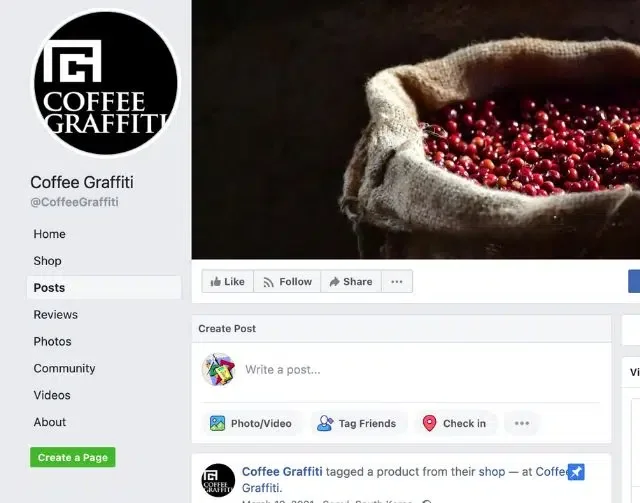Expand more post options ellipsis in composer
Image resolution: width=640 pixels, height=503 pixels.
tap(522, 423)
